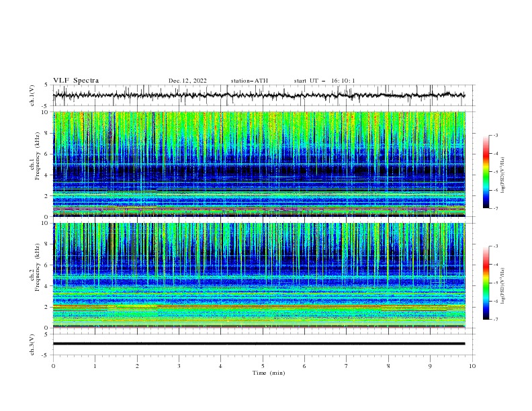Click the time axis tick label '10'

pos(472,366)
